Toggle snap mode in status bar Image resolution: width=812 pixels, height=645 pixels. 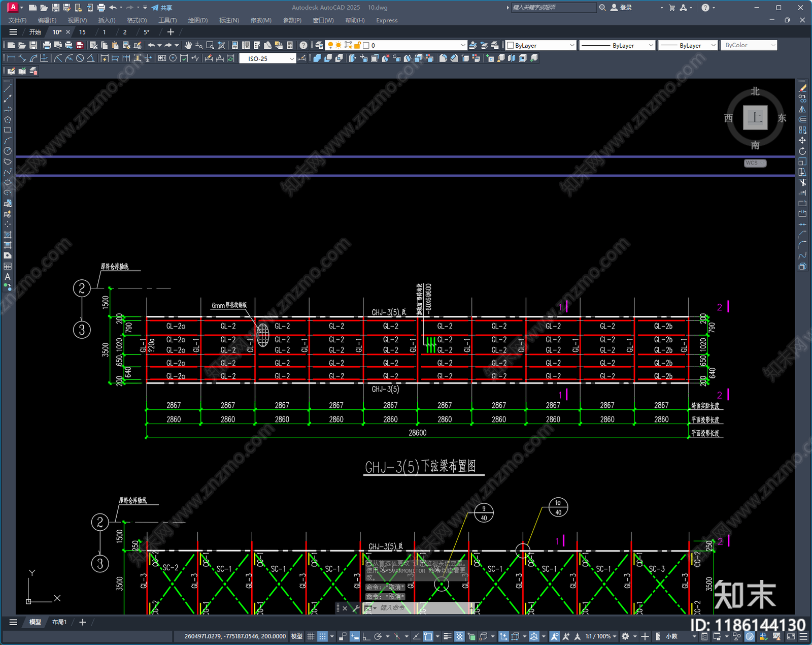tap(322, 636)
